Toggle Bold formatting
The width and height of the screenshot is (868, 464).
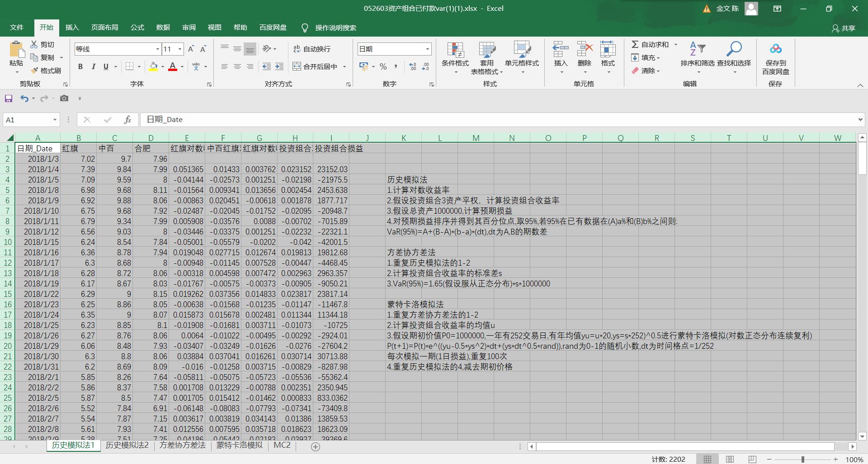(x=80, y=66)
